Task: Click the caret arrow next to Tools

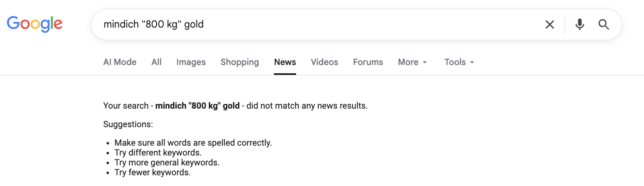Action: click(472, 63)
